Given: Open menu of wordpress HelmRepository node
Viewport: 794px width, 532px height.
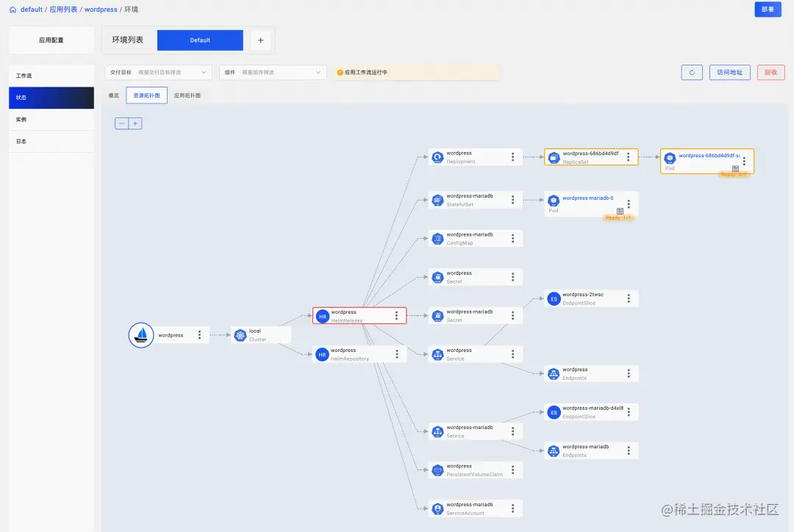Looking at the screenshot, I should [397, 354].
